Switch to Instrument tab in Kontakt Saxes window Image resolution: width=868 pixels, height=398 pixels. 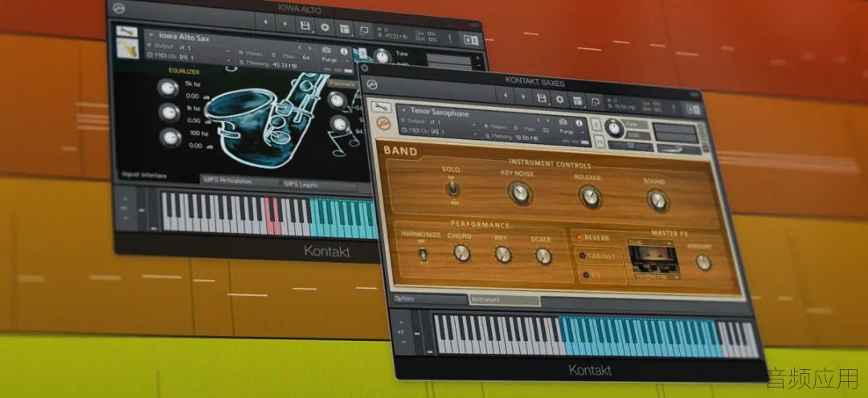pyautogui.click(x=504, y=299)
